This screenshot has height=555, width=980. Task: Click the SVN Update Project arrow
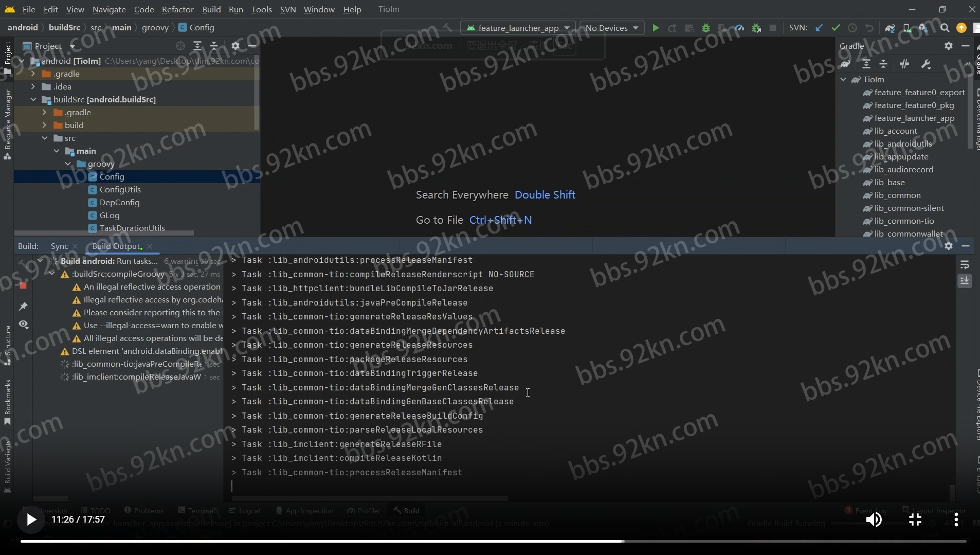819,28
